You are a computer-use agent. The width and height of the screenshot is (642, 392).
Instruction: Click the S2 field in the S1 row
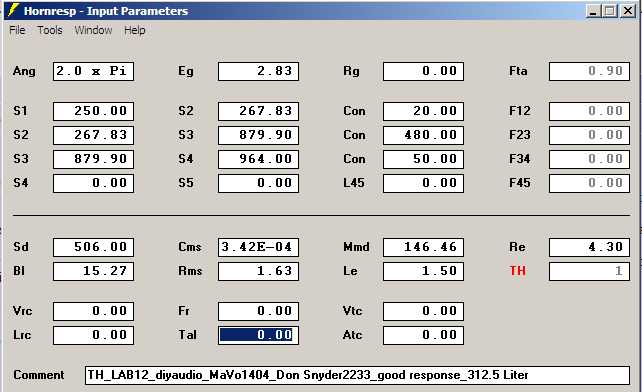258,111
